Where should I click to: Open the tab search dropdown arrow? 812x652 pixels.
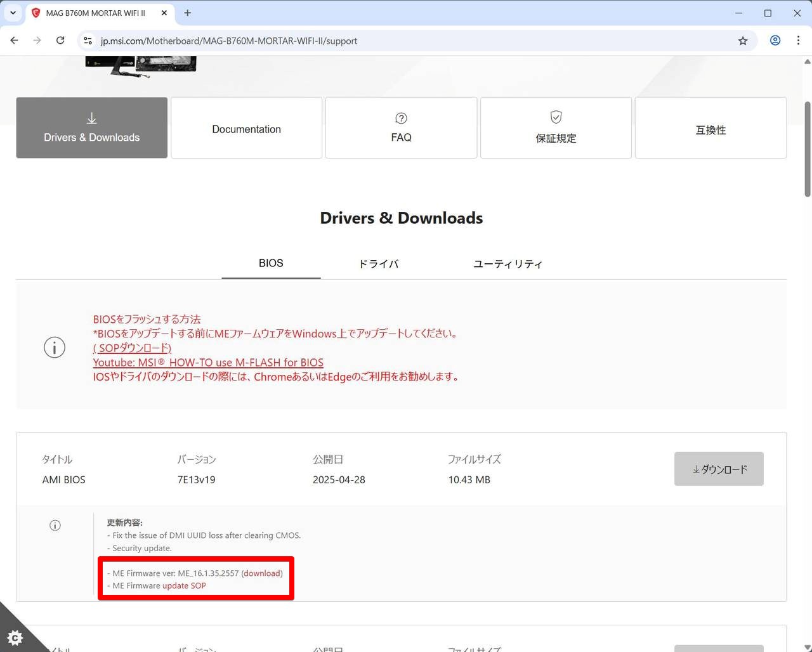click(x=13, y=13)
